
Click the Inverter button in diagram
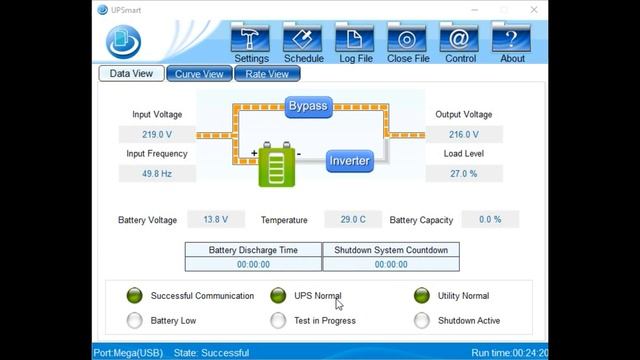[x=350, y=161]
